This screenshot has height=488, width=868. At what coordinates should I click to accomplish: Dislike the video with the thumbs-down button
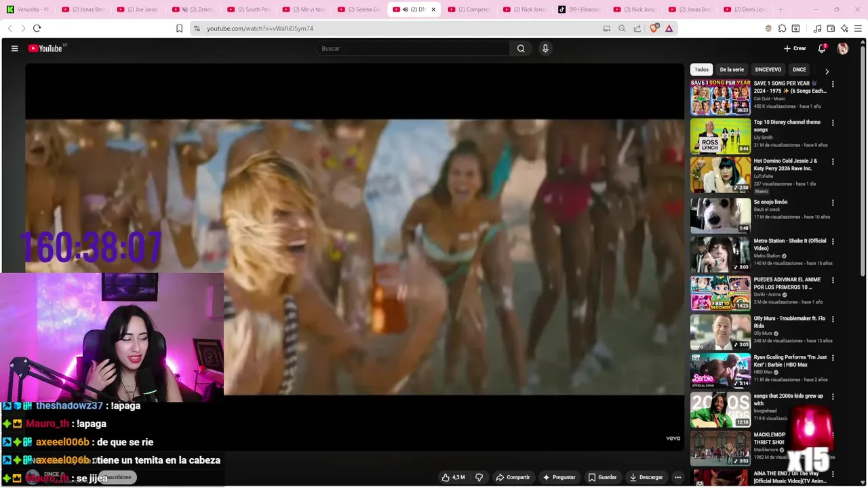[x=479, y=477]
